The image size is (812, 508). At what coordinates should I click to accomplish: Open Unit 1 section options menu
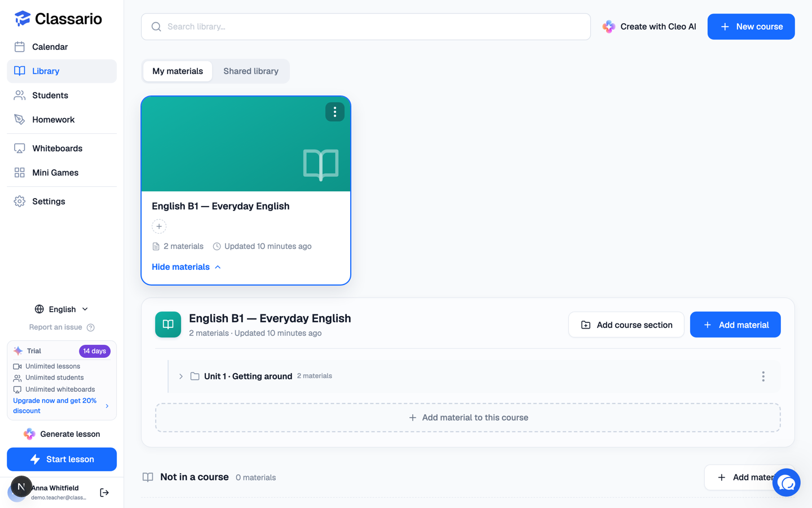pos(763,376)
